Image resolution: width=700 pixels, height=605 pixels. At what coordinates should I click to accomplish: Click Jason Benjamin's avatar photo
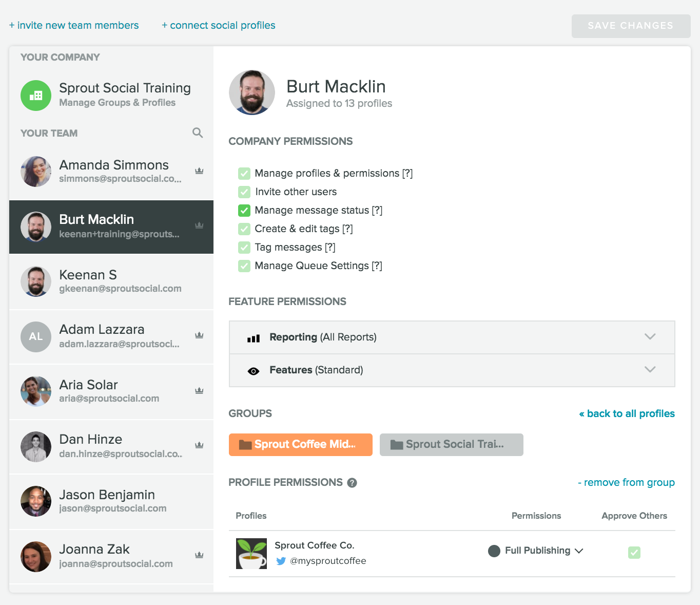(36, 501)
